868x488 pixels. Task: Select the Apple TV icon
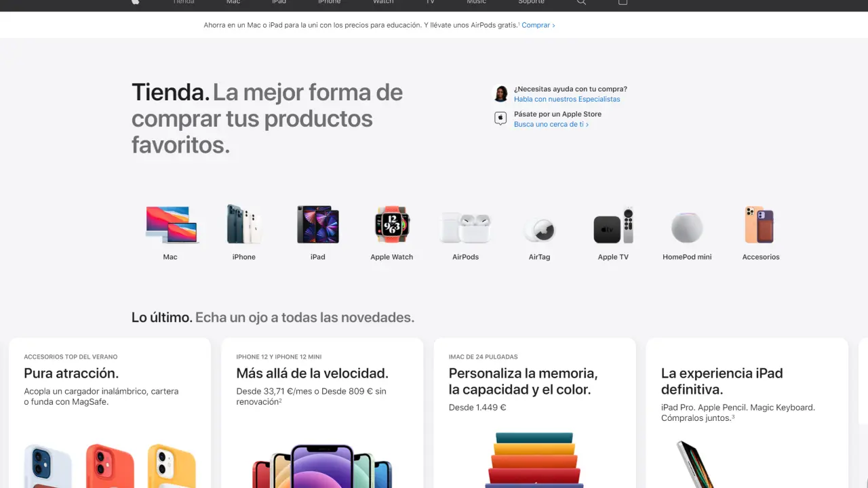(613, 227)
